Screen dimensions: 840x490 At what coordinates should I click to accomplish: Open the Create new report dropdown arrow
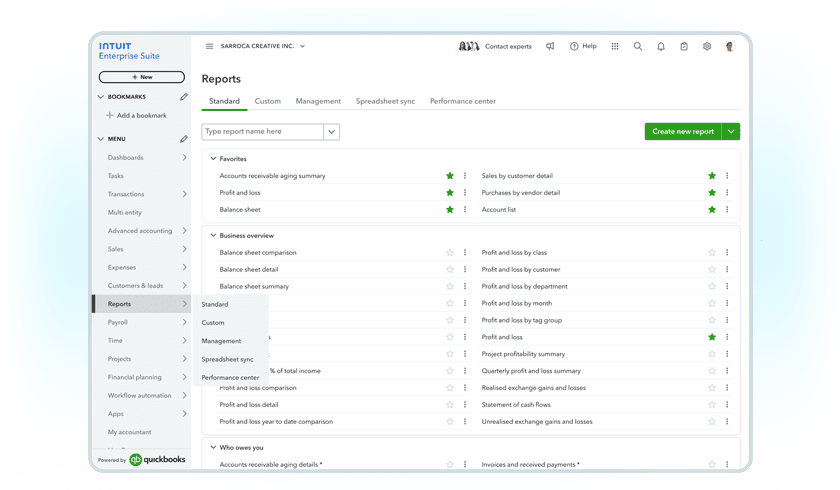[731, 132]
